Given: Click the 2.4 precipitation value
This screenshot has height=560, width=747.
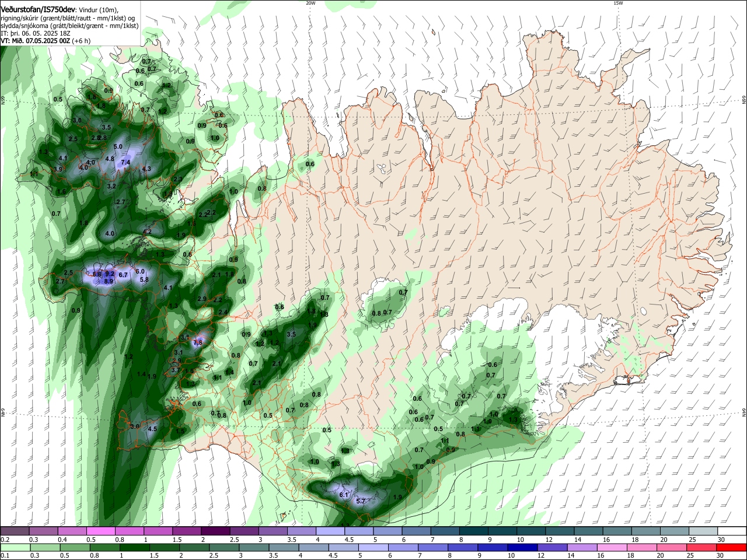Looking at the screenshot, I should (222, 312).
